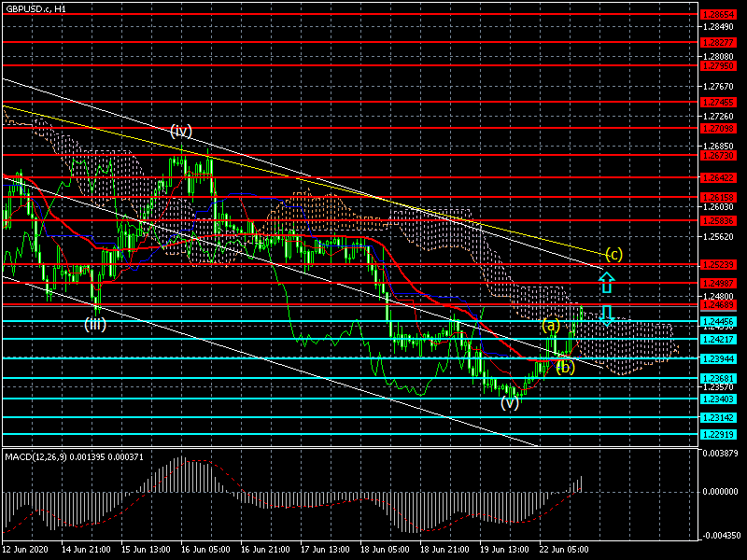Screen dimensions: 747x560
Task: Select the yellow (b) wave label
Action: coord(565,367)
